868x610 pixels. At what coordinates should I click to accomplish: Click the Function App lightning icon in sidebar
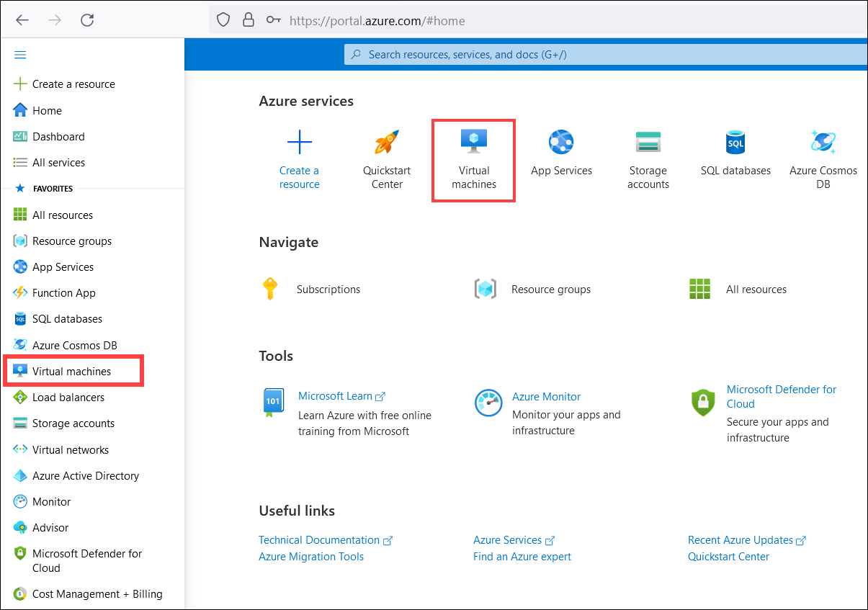(x=20, y=293)
